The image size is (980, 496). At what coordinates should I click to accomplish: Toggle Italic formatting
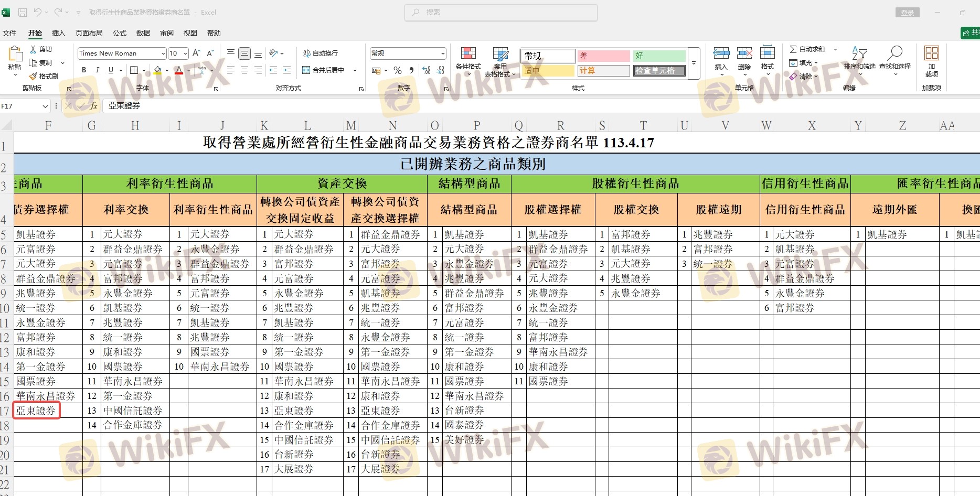[x=97, y=70]
